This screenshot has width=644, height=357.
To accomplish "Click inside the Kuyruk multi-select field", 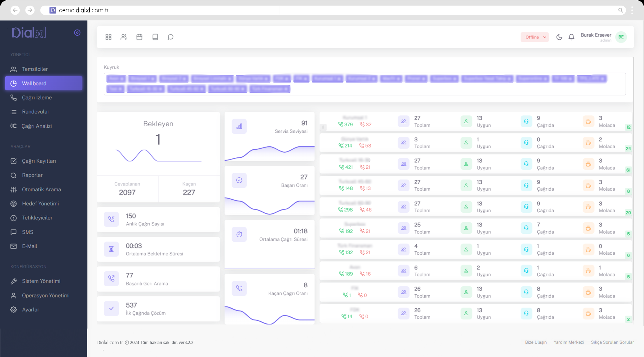I will [365, 84].
